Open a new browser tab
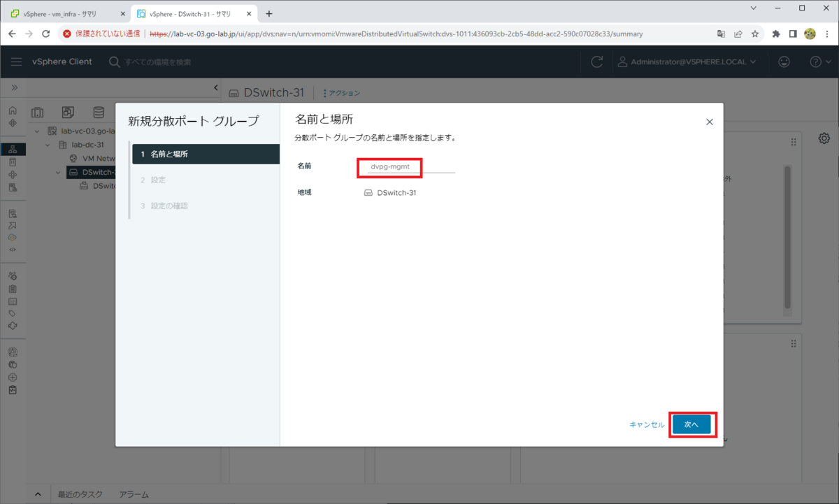Screen dimensions: 839x504 [269, 13]
